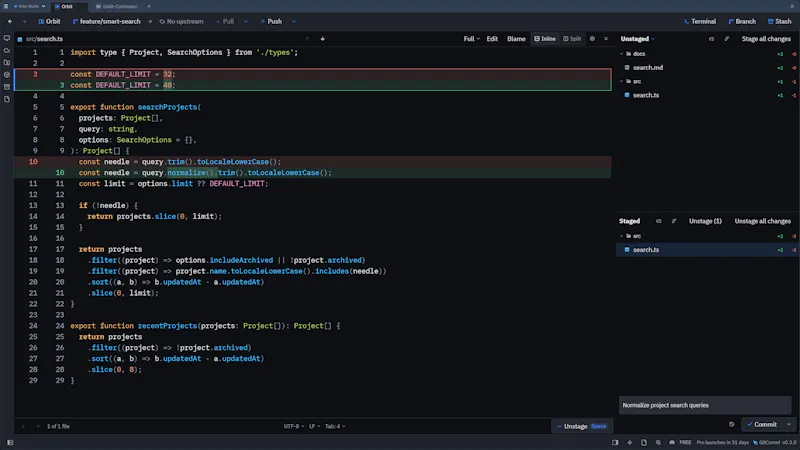Toggle Blame view
The width and height of the screenshot is (800, 450).
click(516, 39)
